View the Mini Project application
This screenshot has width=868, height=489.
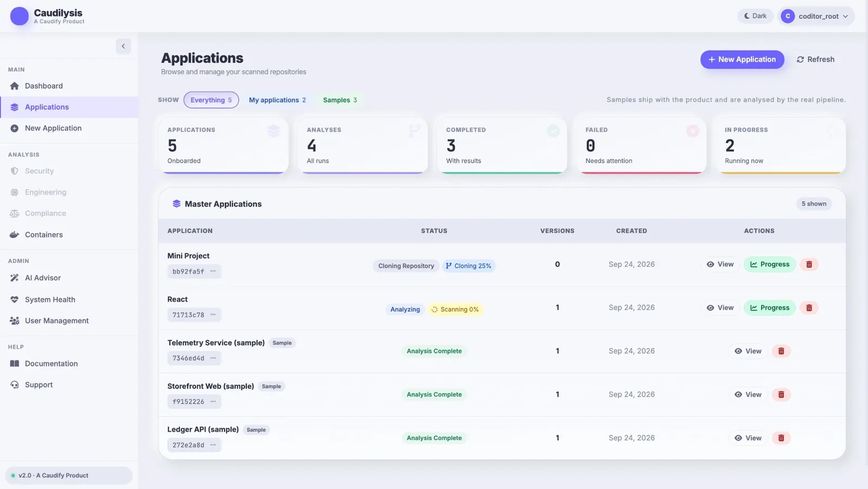point(720,265)
